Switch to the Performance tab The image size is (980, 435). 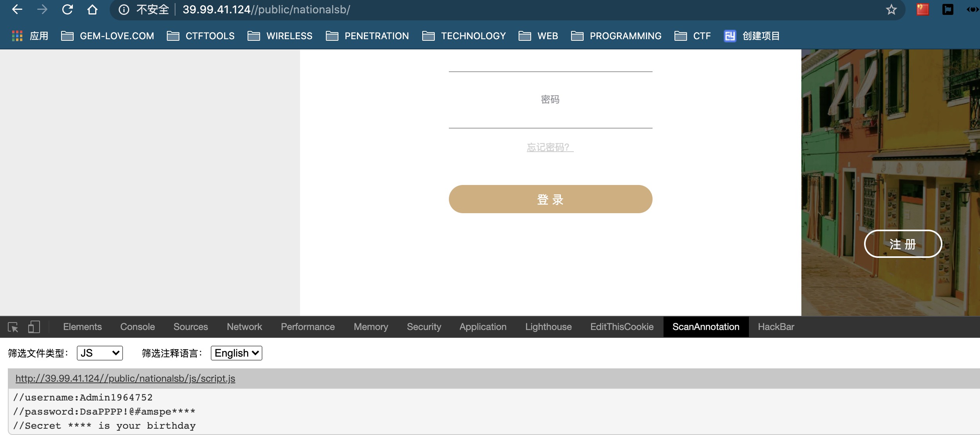click(308, 327)
